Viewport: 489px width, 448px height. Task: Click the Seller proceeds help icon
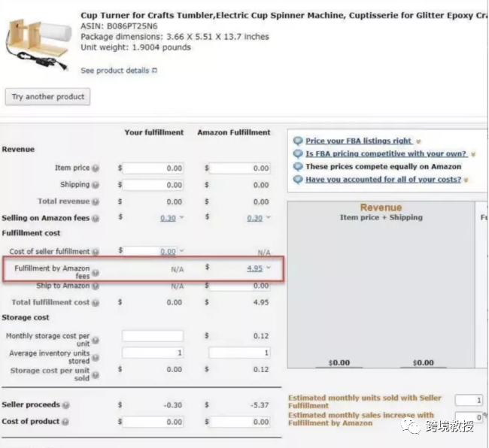pyautogui.click(x=65, y=405)
